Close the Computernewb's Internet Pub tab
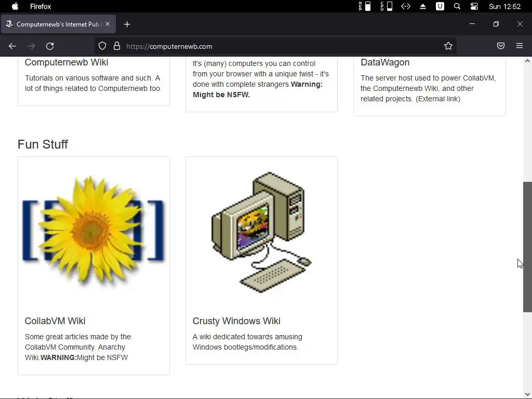This screenshot has height=399, width=532. (108, 24)
